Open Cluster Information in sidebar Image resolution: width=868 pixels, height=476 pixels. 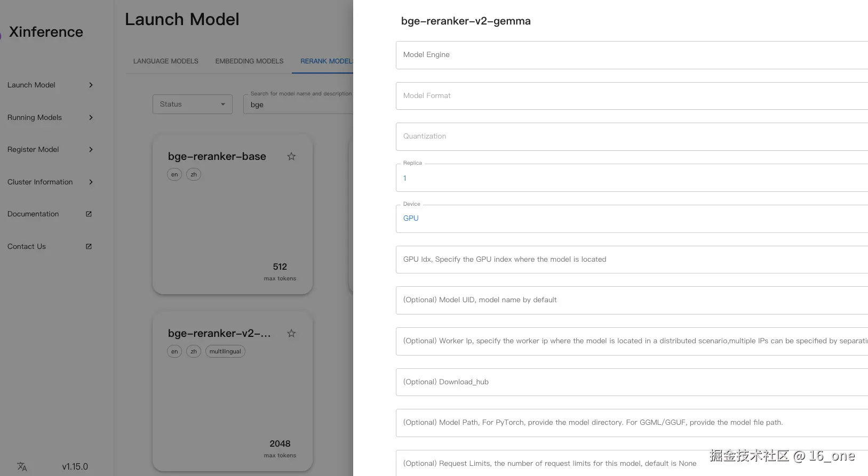pyautogui.click(x=40, y=182)
